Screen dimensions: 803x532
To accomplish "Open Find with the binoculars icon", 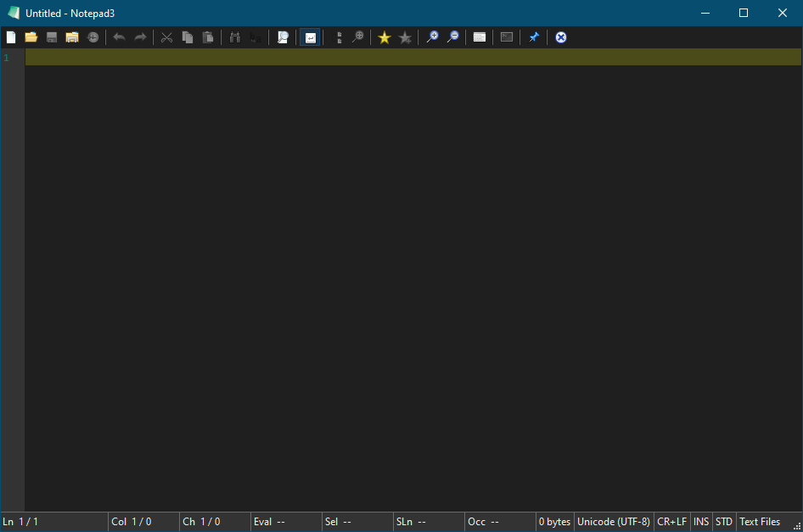I will [x=235, y=37].
